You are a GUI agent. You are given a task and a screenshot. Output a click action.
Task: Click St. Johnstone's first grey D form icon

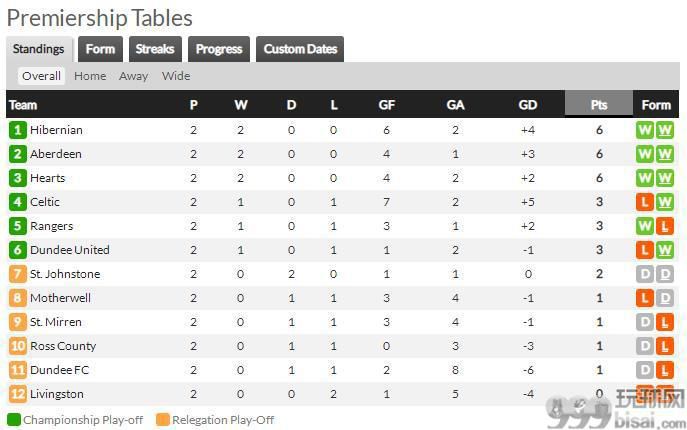coord(645,274)
